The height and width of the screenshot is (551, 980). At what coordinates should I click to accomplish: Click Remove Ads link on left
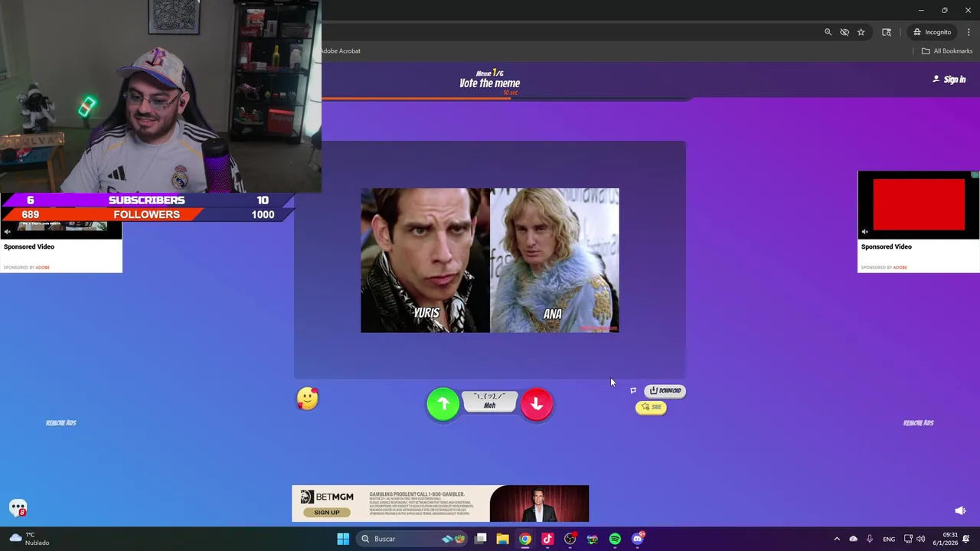[x=61, y=423]
